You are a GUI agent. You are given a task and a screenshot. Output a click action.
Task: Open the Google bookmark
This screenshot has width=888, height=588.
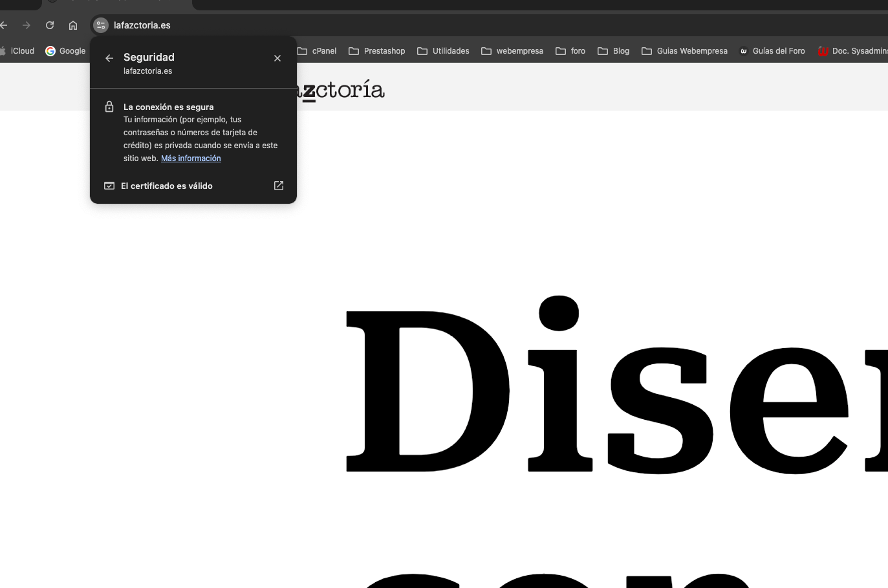[x=65, y=51]
